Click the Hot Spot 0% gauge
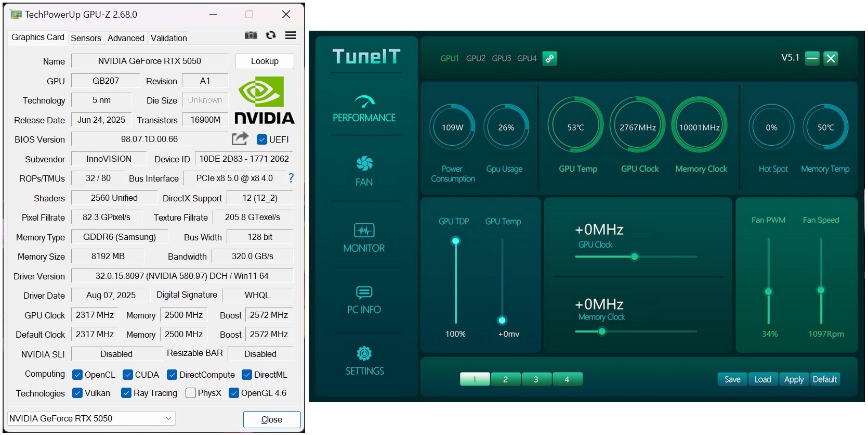Viewport: 868px width, 435px height. [x=771, y=127]
